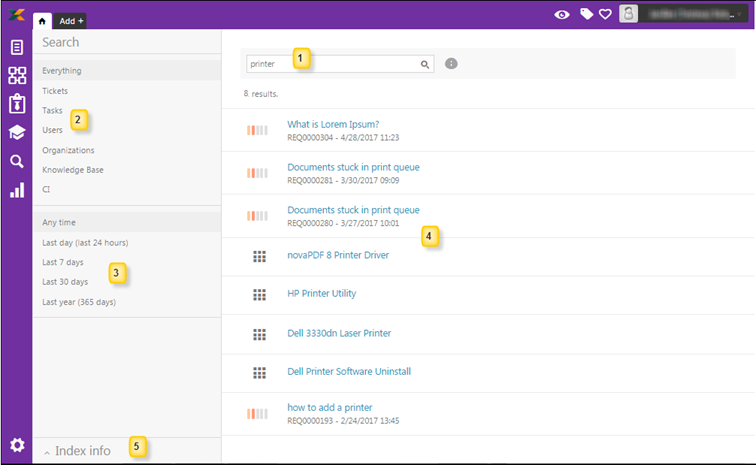The image size is (756, 465).
Task: Filter results by Last 7 days
Action: pos(64,262)
